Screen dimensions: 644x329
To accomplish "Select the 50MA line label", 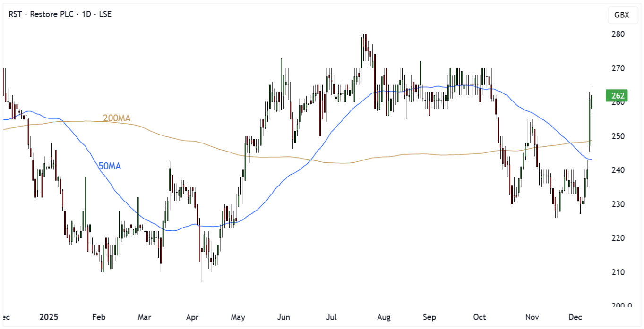I will [110, 166].
